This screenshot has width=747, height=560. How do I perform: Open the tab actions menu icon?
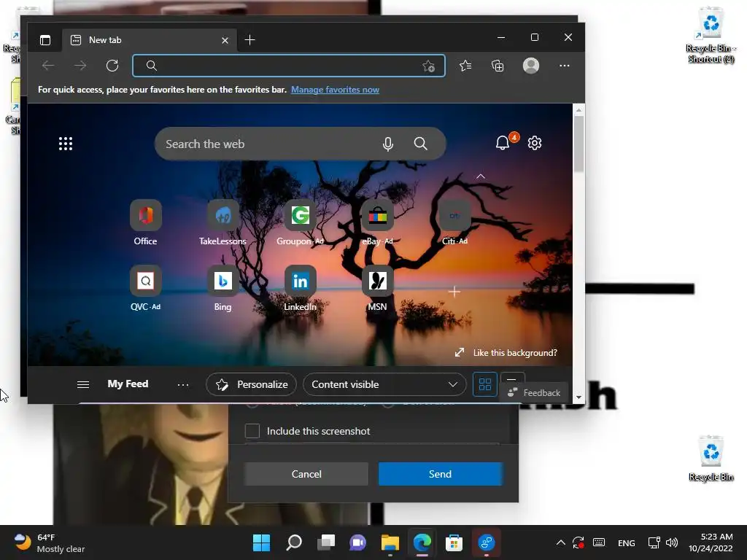point(45,40)
